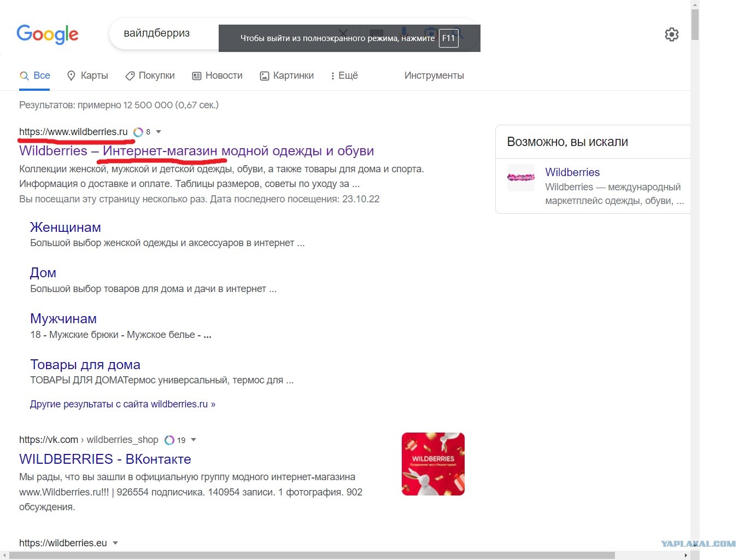Viewport: 750px width, 560px height.
Task: Show Другие результаты с сайта wildberries.ru
Action: coord(123,404)
